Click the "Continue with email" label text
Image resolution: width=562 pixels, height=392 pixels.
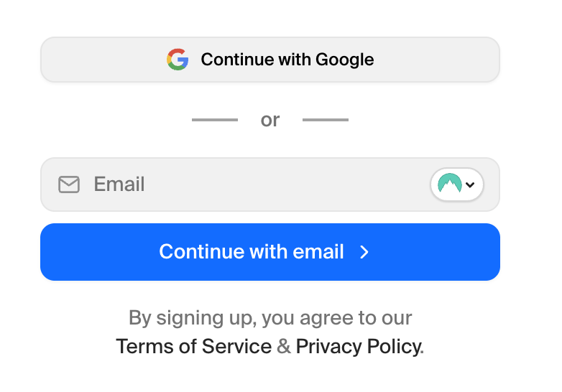252,251
